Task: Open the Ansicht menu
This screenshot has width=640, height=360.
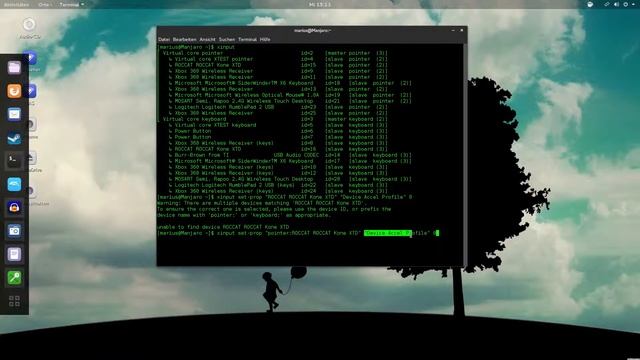Action: point(207,40)
